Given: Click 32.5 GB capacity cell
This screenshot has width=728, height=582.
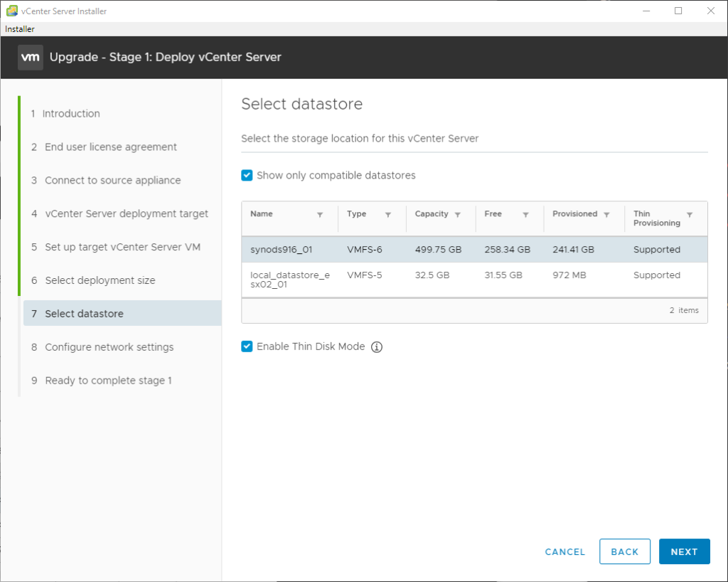Looking at the screenshot, I should pos(432,275).
